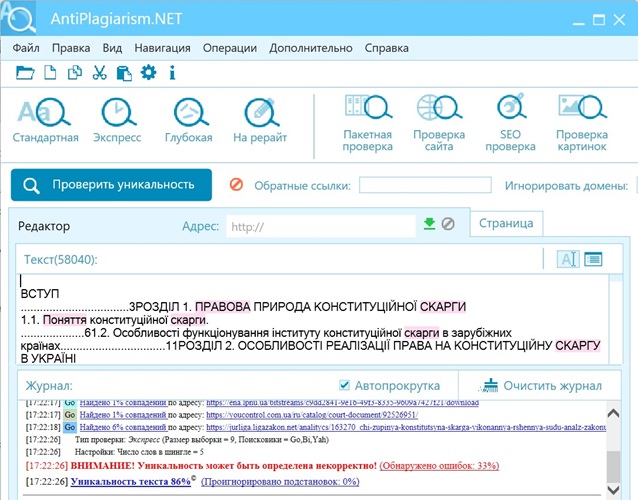Switch to the Страница tab

[506, 223]
